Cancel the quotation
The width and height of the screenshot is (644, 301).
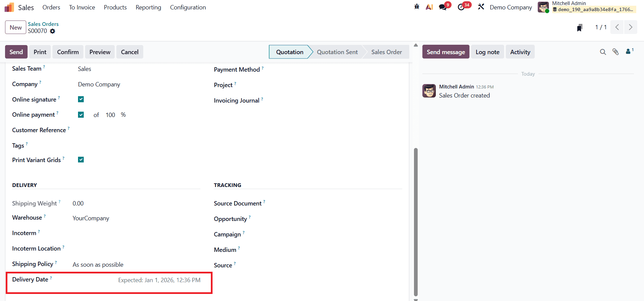[130, 52]
